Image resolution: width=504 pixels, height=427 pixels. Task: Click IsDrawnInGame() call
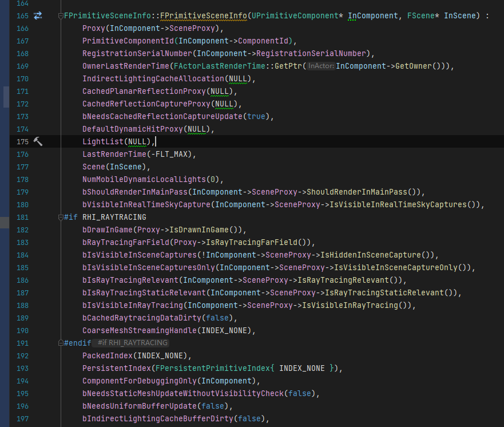pyautogui.click(x=204, y=230)
